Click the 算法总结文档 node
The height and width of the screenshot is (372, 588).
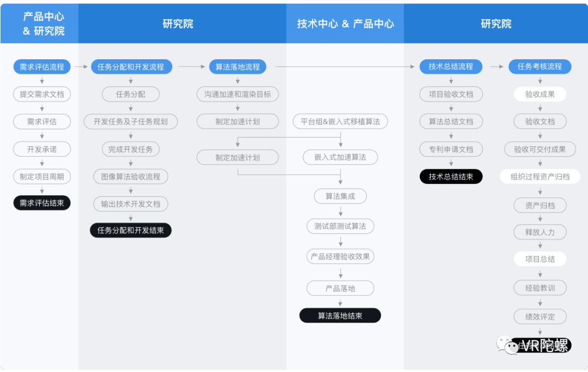pos(451,121)
